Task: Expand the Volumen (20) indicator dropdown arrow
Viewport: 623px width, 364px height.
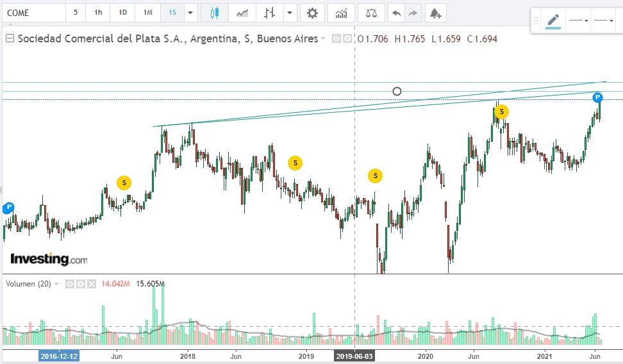Action: click(56, 284)
